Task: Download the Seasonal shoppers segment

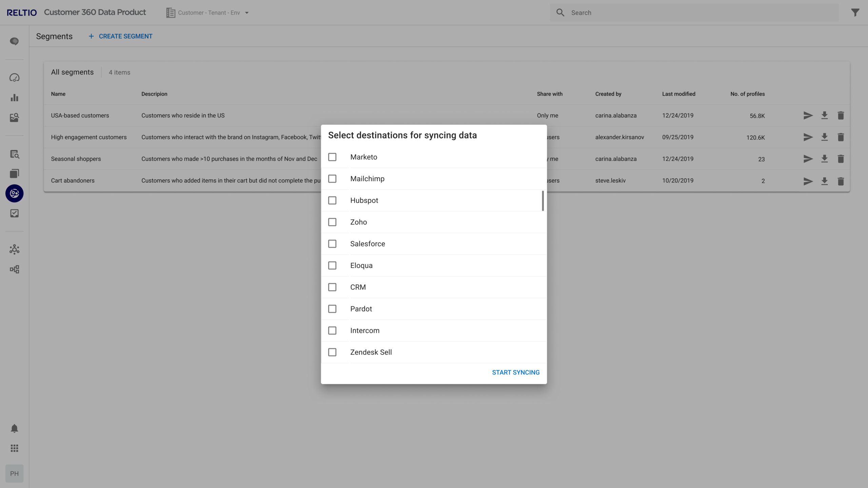Action: pos(825,159)
